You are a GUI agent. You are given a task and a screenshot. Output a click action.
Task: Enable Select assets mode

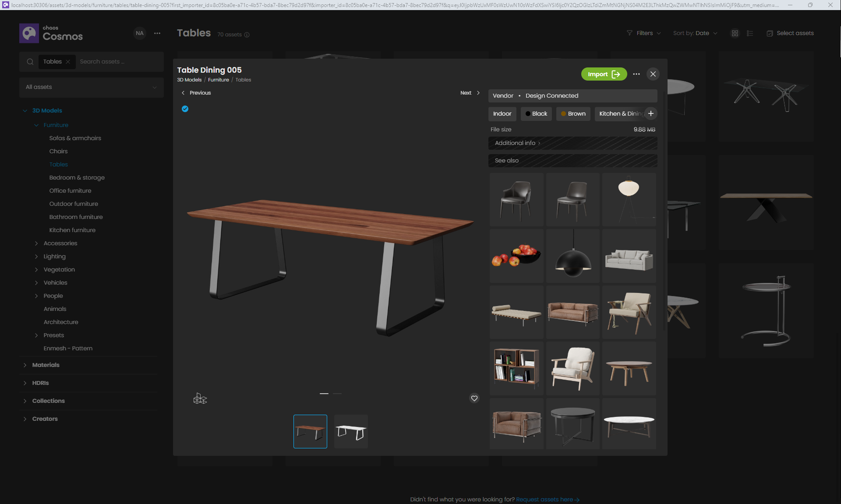click(790, 33)
